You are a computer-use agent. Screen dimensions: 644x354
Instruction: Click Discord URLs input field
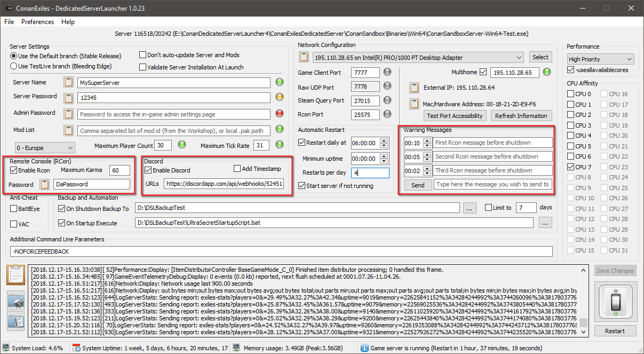coord(224,184)
